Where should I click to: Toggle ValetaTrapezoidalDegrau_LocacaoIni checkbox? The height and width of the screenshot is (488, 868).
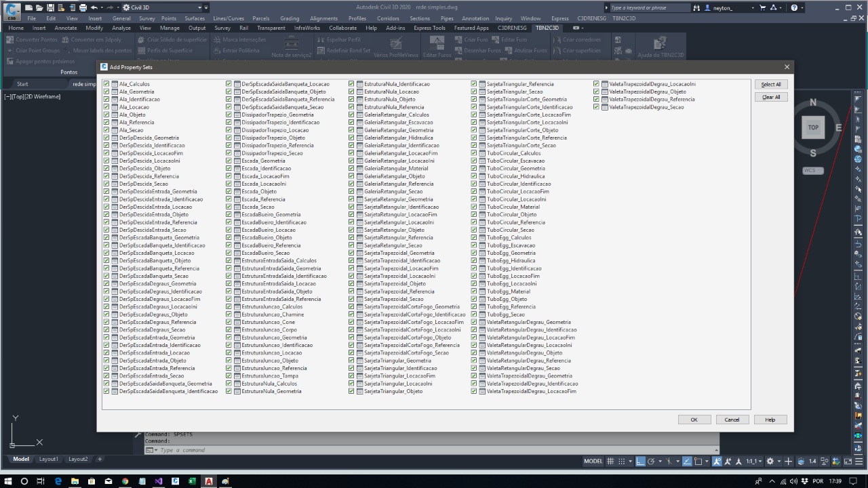(596, 84)
